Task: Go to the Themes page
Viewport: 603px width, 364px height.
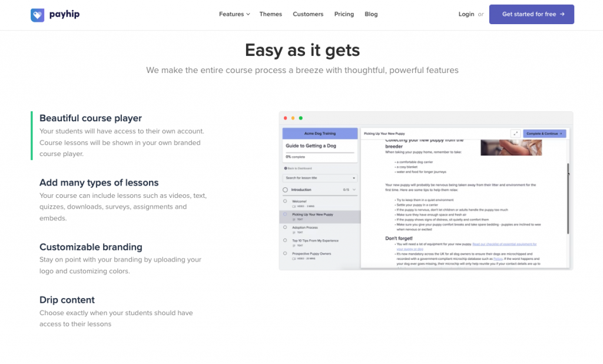Action: [270, 14]
